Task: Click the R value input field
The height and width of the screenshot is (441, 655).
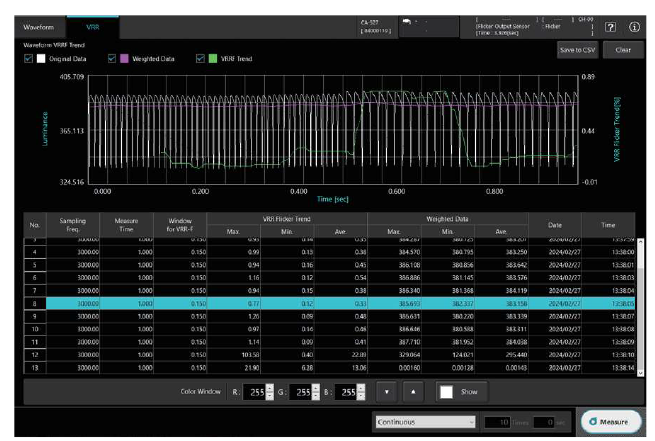Action: 254,392
